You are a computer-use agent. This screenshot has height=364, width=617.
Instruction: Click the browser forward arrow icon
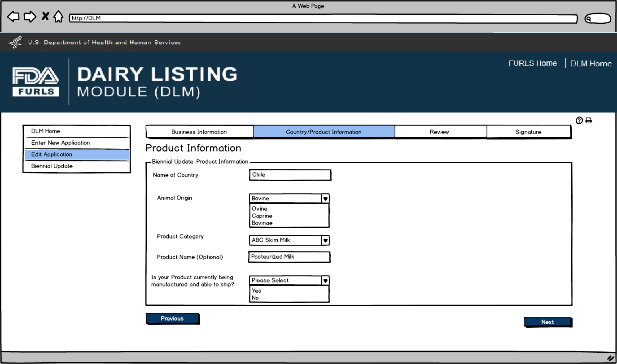pyautogui.click(x=30, y=17)
